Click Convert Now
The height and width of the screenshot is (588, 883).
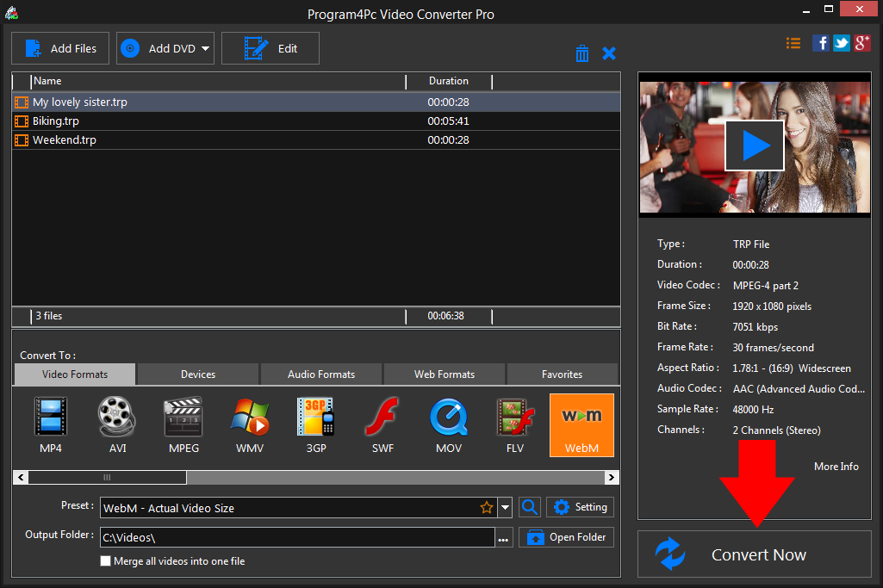click(x=754, y=554)
